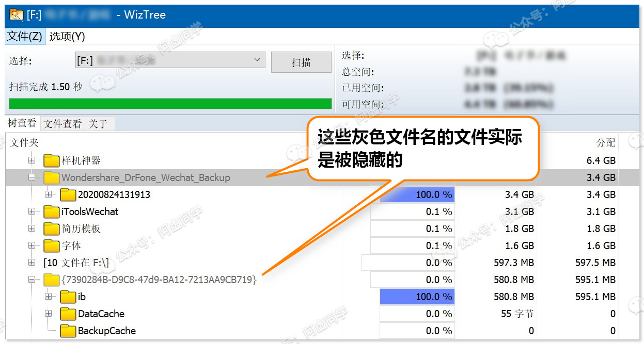Screen dimensions: 644x344
Task: Click the 样机神器 folder icon
Action: [52, 161]
